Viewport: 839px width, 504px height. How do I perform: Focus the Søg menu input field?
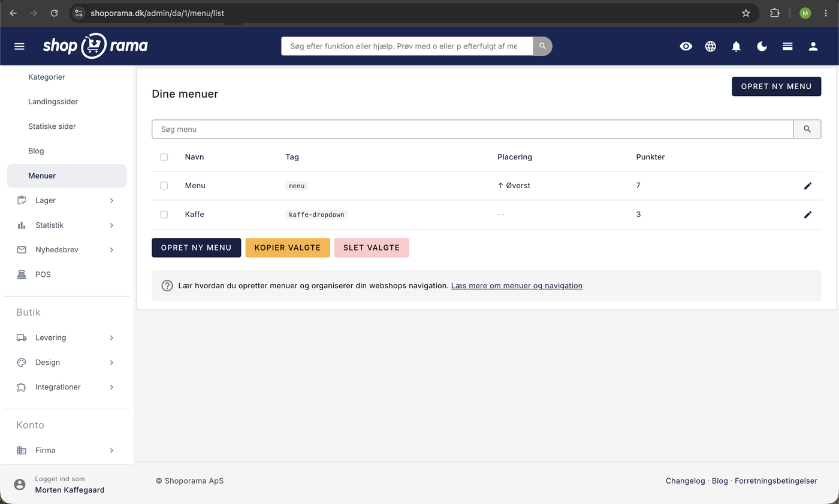coord(473,129)
